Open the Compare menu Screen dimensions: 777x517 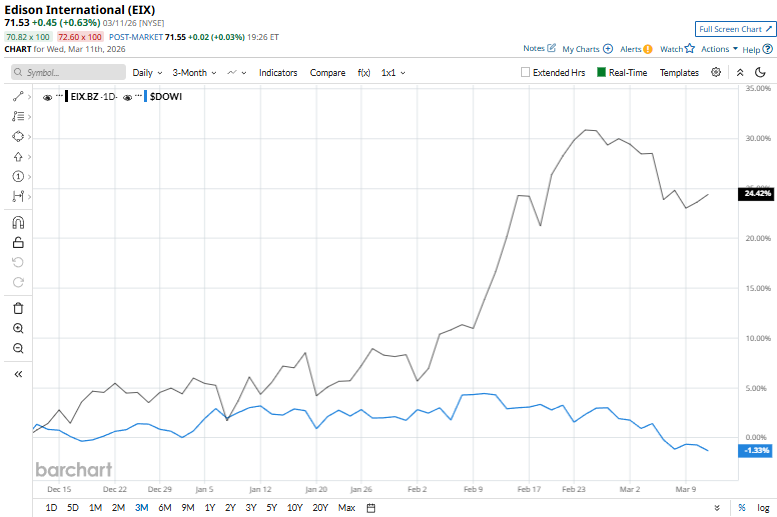pos(328,72)
